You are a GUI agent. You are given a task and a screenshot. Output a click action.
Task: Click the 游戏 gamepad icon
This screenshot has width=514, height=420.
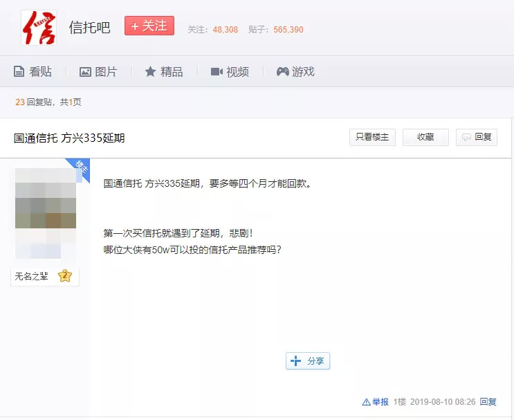282,71
